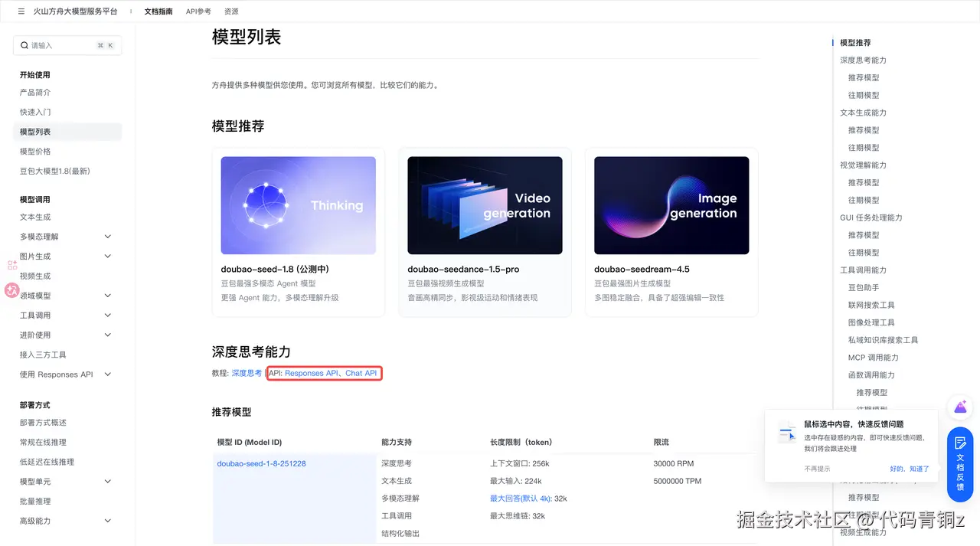The width and height of the screenshot is (980, 546).
Task: Click 好的, 知道了 button
Action: 910,469
